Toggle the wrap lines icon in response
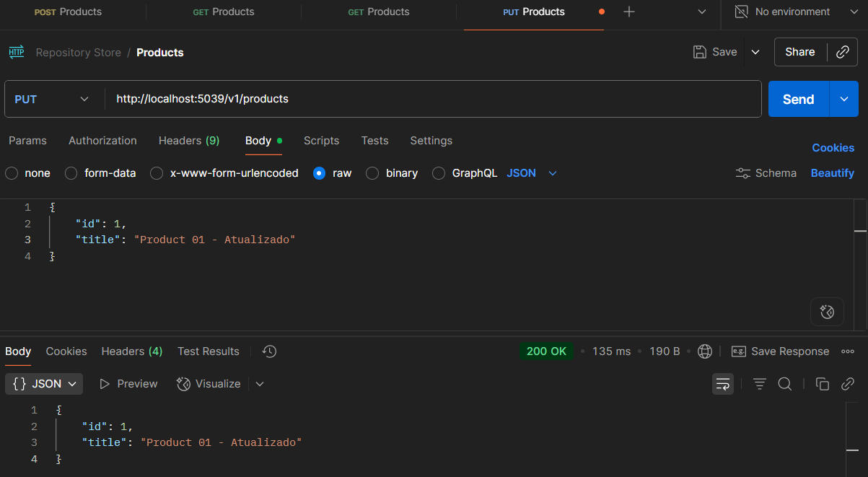Screen dimensions: 868x477 (723, 384)
